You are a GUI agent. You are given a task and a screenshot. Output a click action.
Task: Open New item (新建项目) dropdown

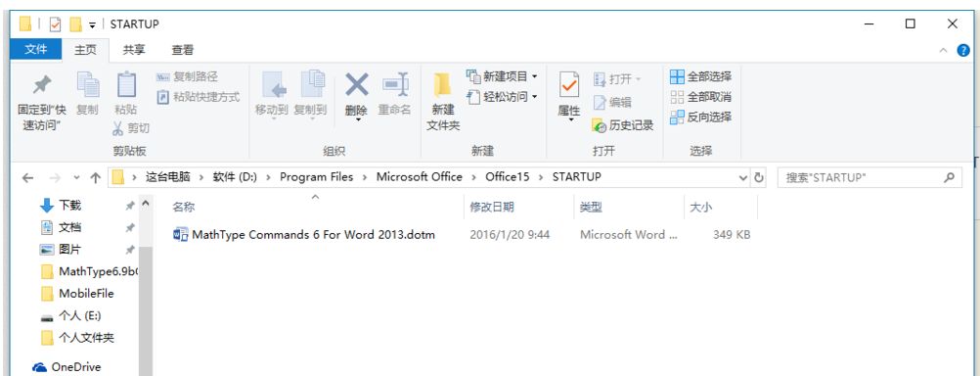tap(502, 76)
